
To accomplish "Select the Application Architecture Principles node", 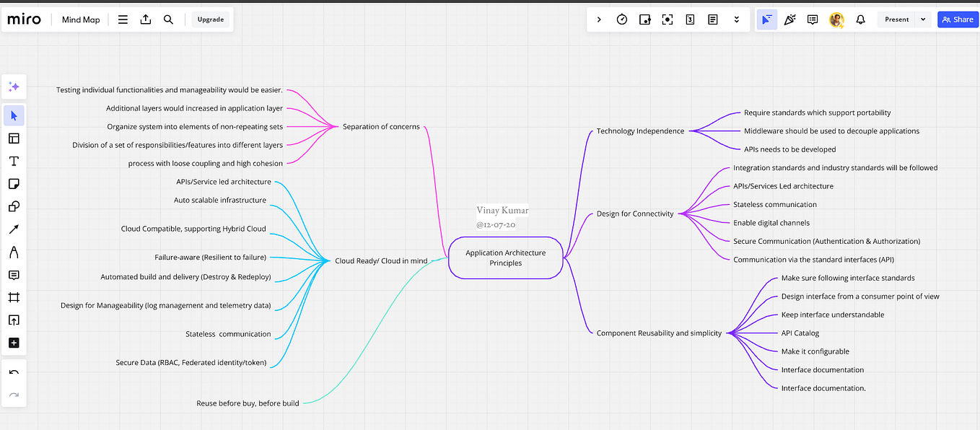I will click(505, 258).
